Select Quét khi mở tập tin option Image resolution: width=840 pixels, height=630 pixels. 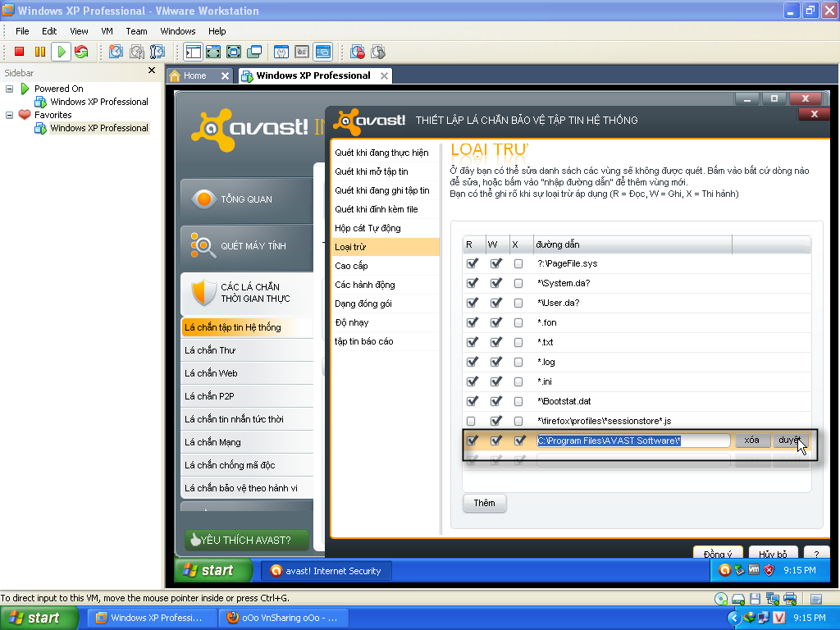click(x=386, y=171)
